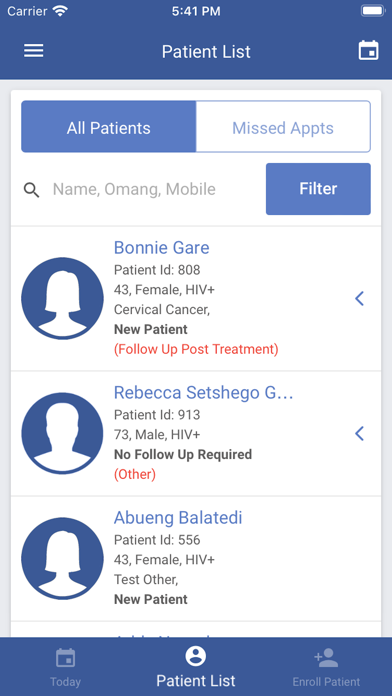Click the Filter button

pyautogui.click(x=318, y=189)
